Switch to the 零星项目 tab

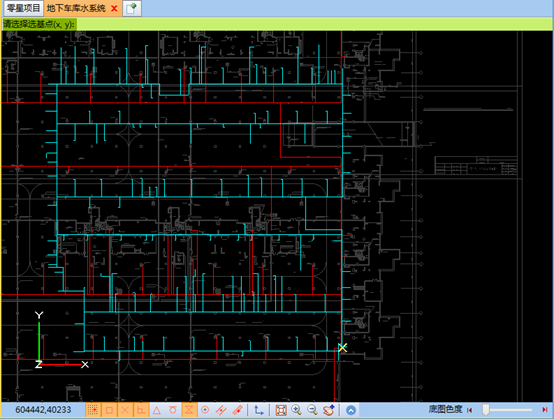click(x=23, y=8)
